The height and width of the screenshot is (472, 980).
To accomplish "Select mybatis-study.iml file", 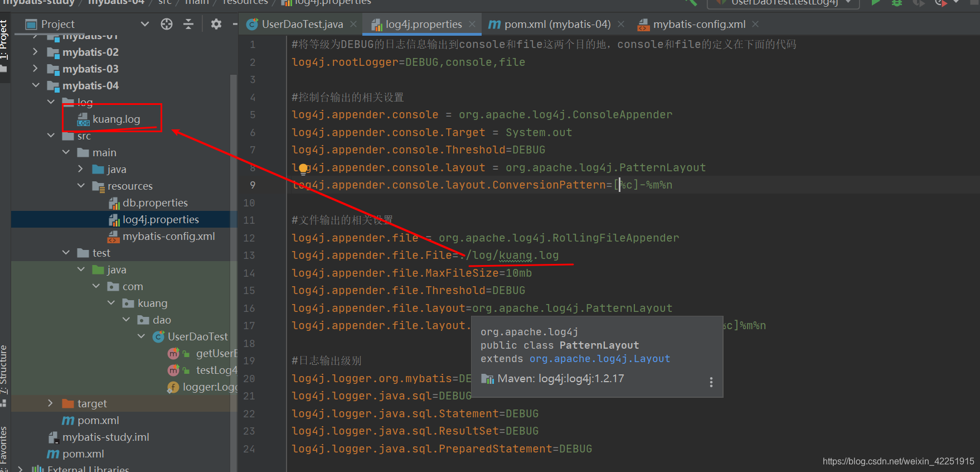I will (x=105, y=437).
